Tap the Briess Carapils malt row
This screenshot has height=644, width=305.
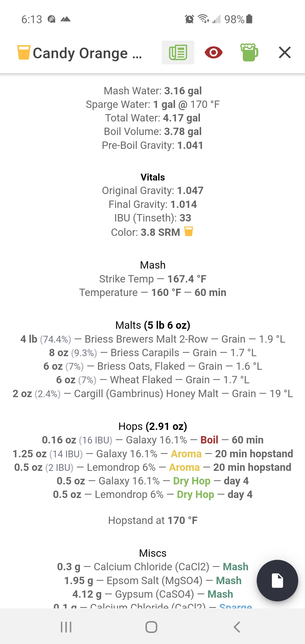click(153, 353)
